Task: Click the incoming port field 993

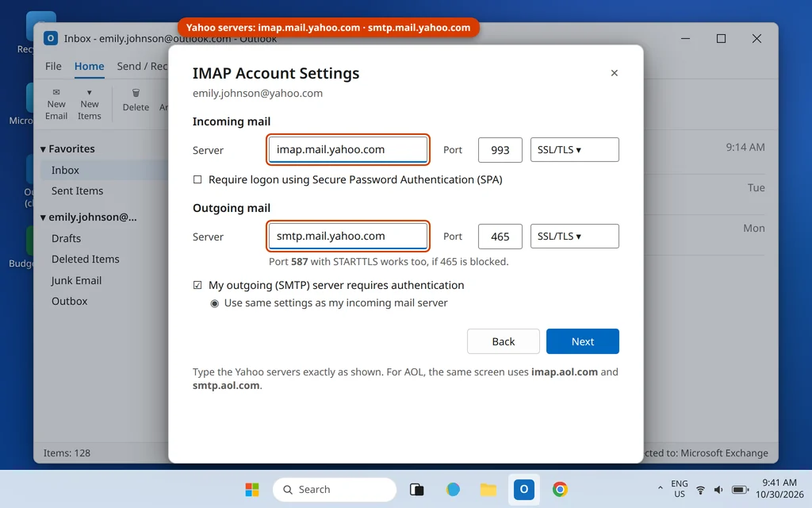Action: pyautogui.click(x=500, y=150)
